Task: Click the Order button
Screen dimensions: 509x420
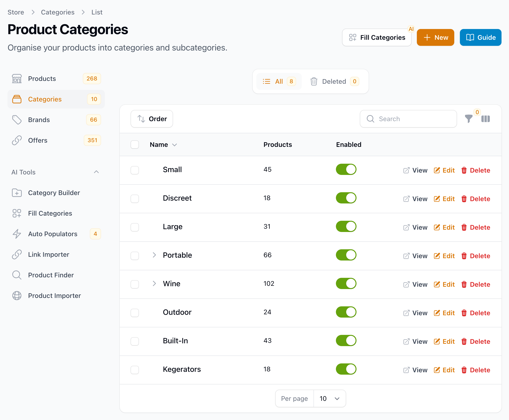Action: pyautogui.click(x=152, y=119)
